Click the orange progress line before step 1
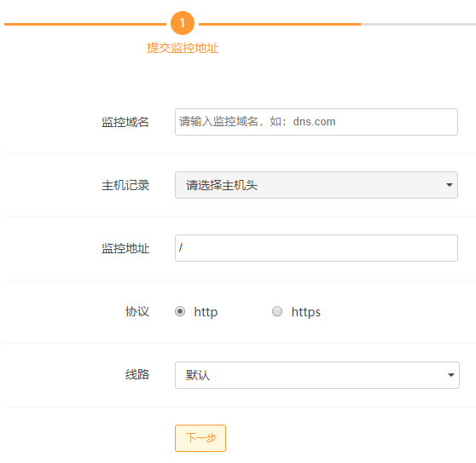The image size is (476, 463). tap(85, 24)
